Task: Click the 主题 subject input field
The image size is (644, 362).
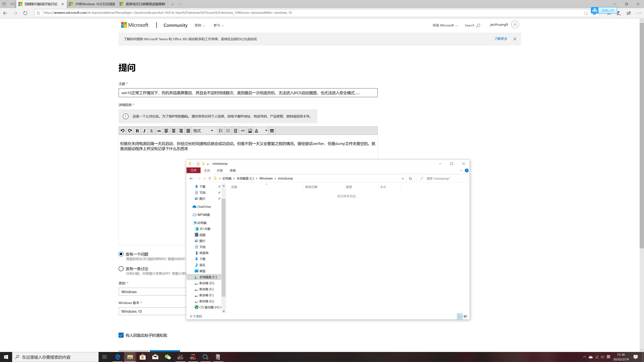Action: click(x=248, y=93)
